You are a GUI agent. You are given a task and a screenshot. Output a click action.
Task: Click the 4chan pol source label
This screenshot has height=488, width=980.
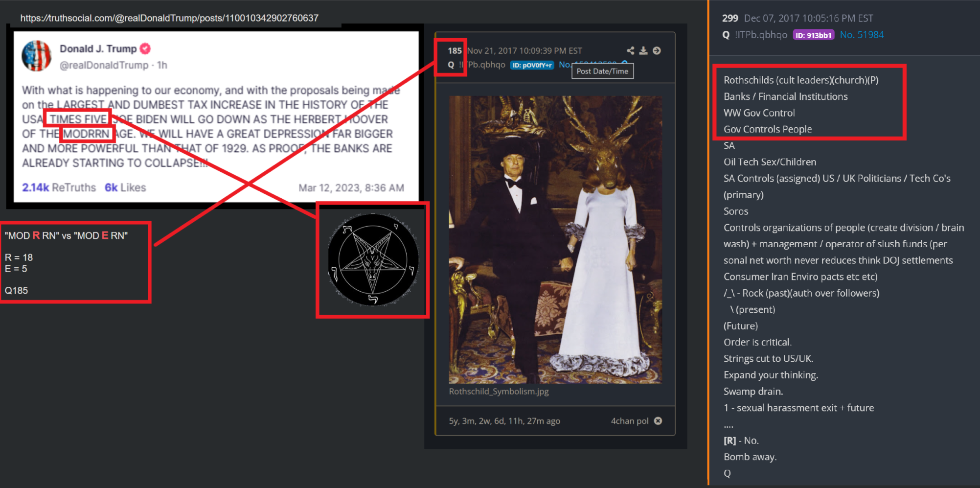click(x=630, y=421)
